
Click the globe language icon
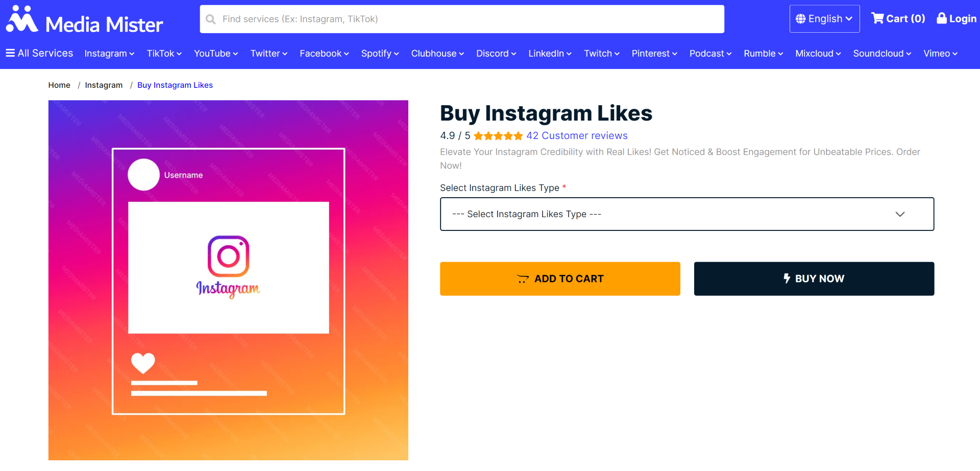point(800,19)
